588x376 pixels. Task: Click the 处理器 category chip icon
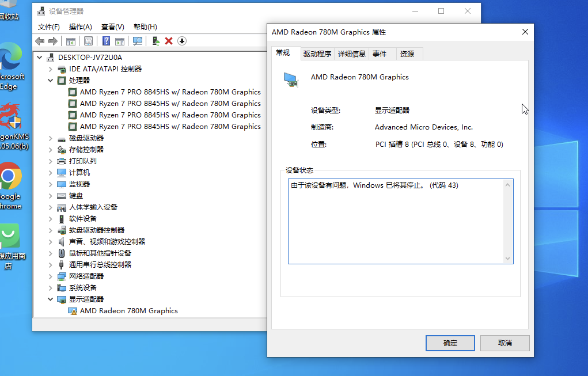coord(62,81)
